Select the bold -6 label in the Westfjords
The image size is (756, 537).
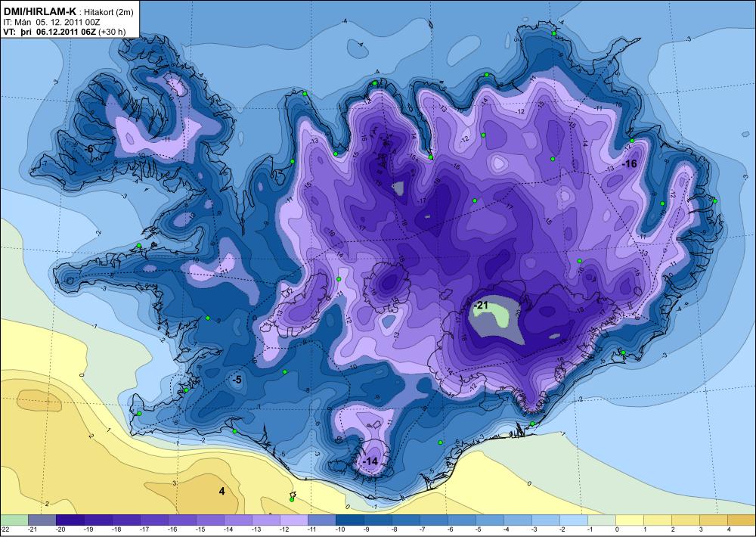pos(88,149)
